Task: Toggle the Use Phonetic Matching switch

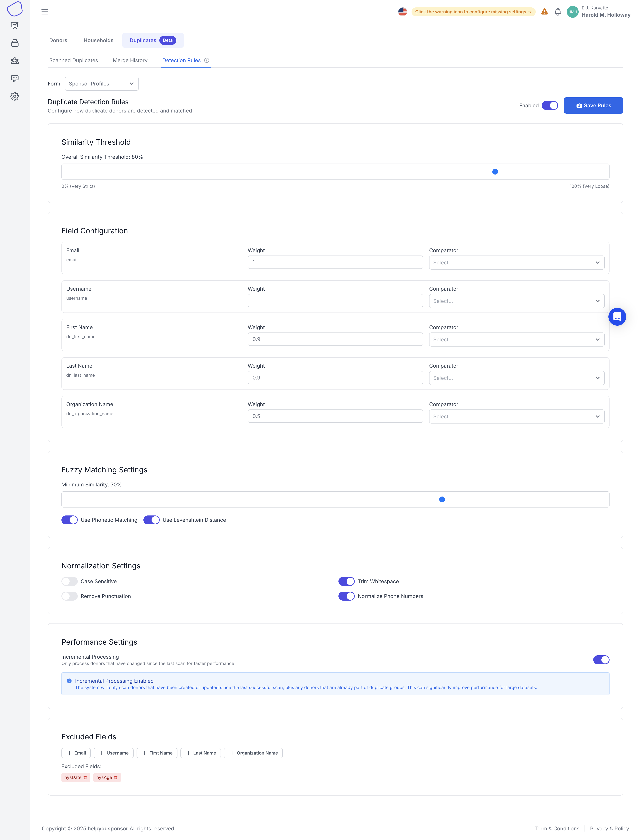Action: click(x=69, y=520)
